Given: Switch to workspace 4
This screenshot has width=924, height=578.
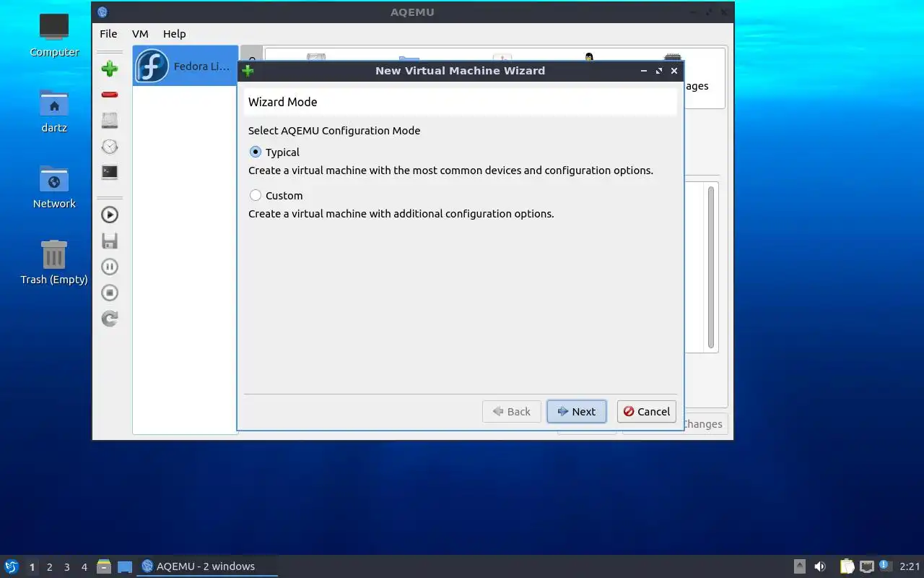Looking at the screenshot, I should 84,567.
